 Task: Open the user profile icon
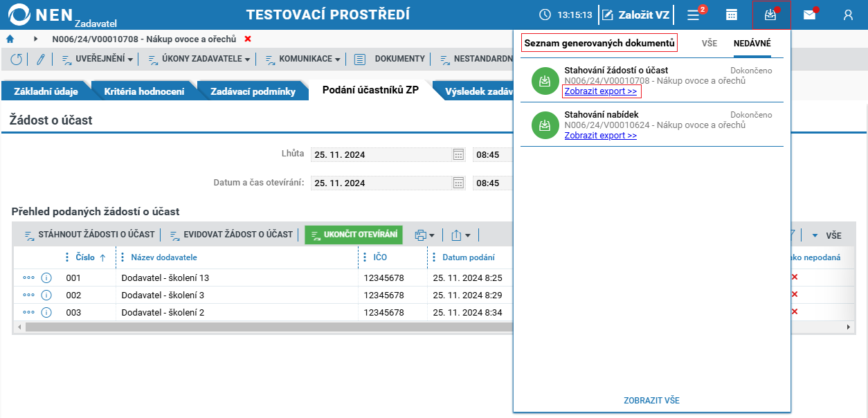tap(848, 15)
